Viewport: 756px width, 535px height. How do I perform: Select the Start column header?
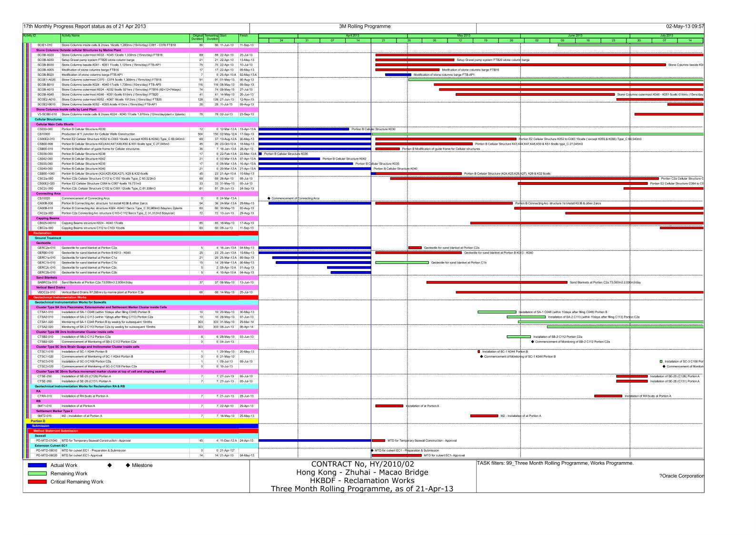point(229,38)
